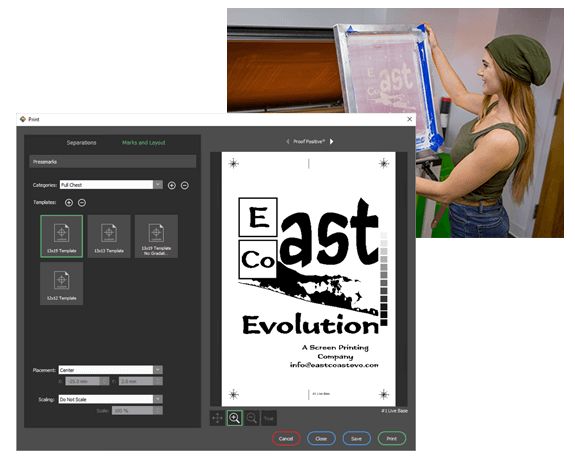Image resolution: width=575 pixels, height=460 pixels.
Task: Click the Y offset input field
Action: tap(136, 381)
